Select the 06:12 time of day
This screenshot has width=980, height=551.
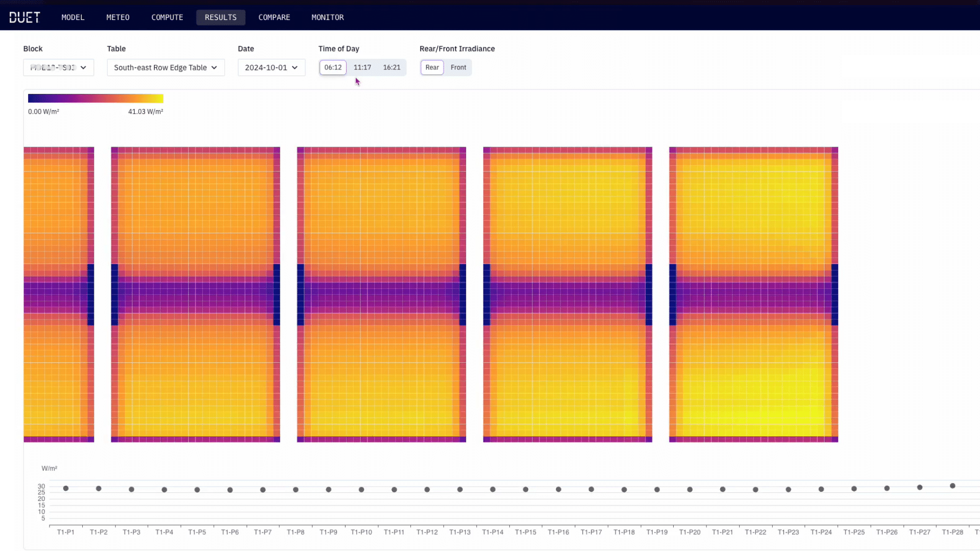coord(333,67)
